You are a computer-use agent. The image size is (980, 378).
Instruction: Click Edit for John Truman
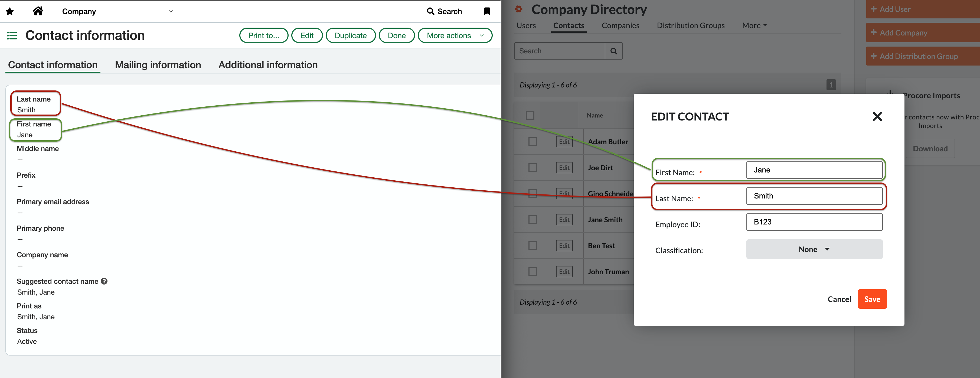pos(564,271)
